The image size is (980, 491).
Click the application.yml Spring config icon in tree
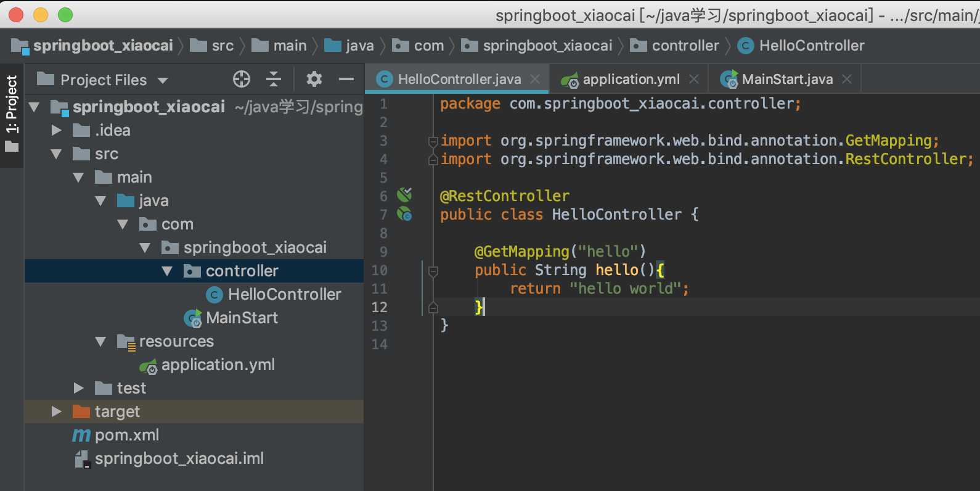click(149, 366)
